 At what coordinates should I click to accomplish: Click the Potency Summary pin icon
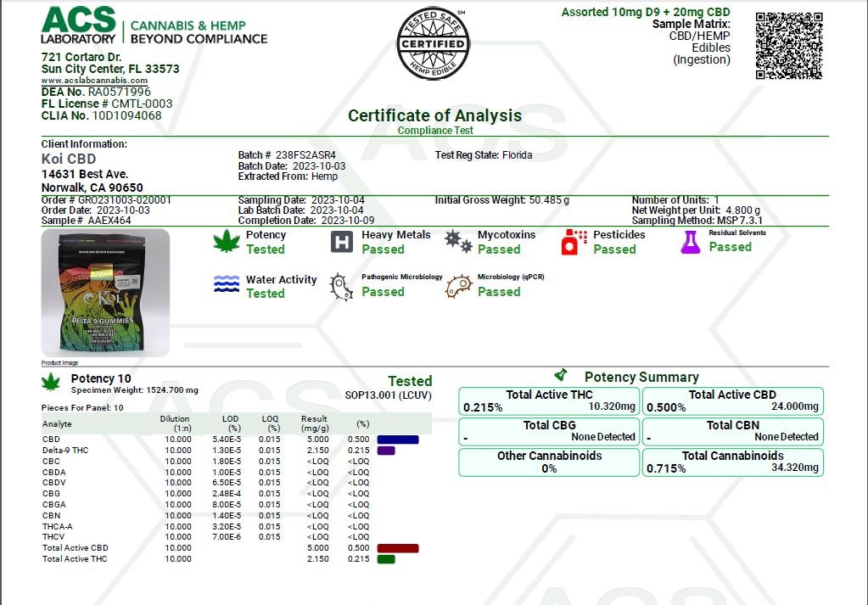[x=561, y=375]
